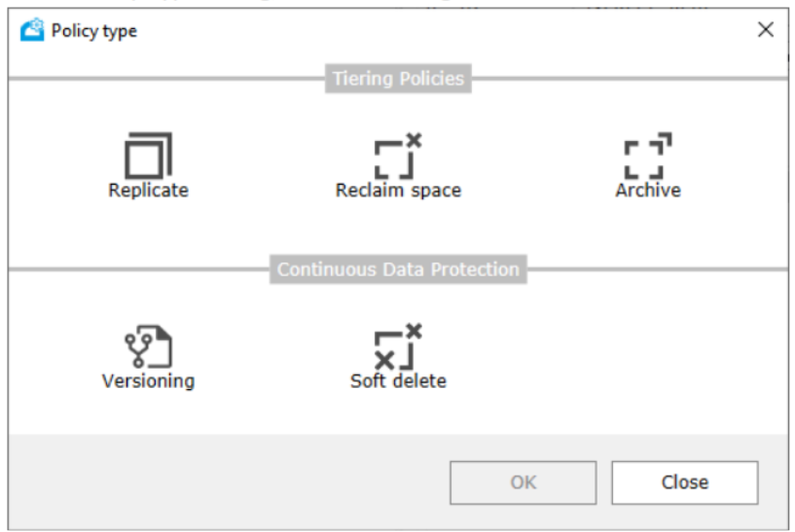Click the Archive text label
This screenshot has height=532, width=795.
[648, 191]
